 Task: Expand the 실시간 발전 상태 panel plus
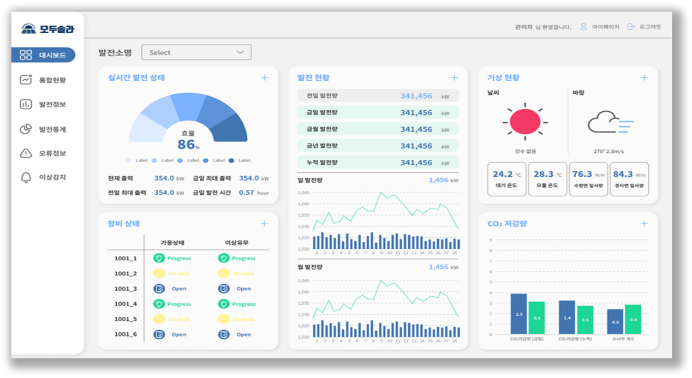(264, 78)
